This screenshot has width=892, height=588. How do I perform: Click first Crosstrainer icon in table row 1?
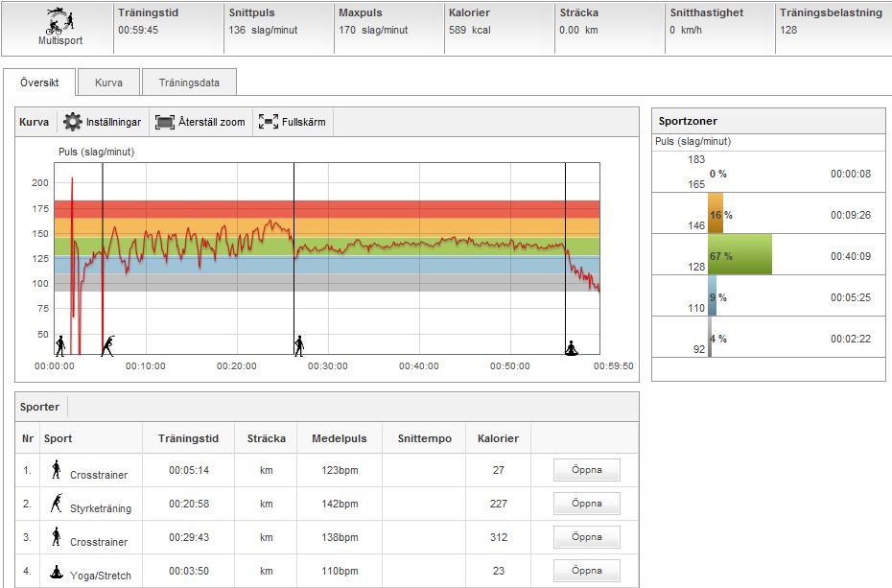pyautogui.click(x=57, y=469)
